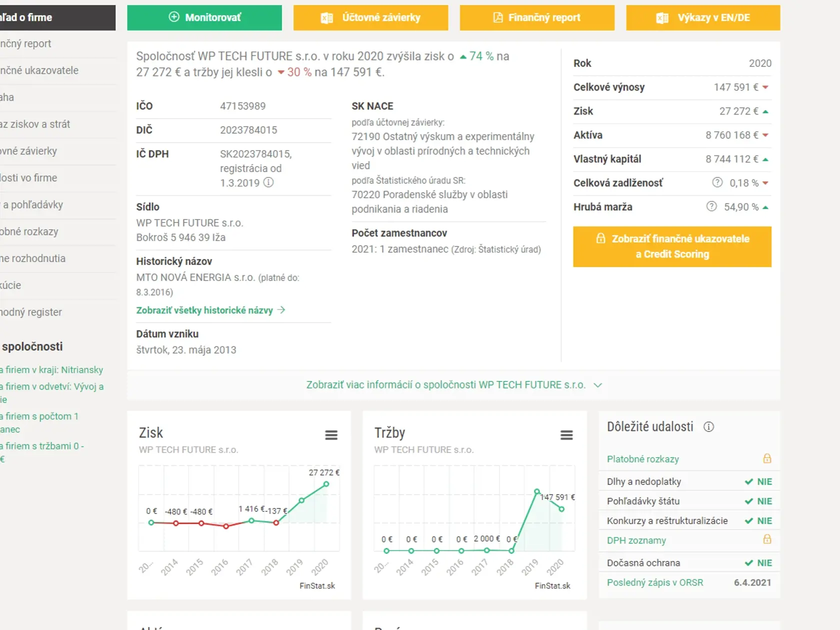Viewport: 840px width, 630px height.
Task: Open firms in kraj Nitriansky link
Action: pyautogui.click(x=51, y=370)
